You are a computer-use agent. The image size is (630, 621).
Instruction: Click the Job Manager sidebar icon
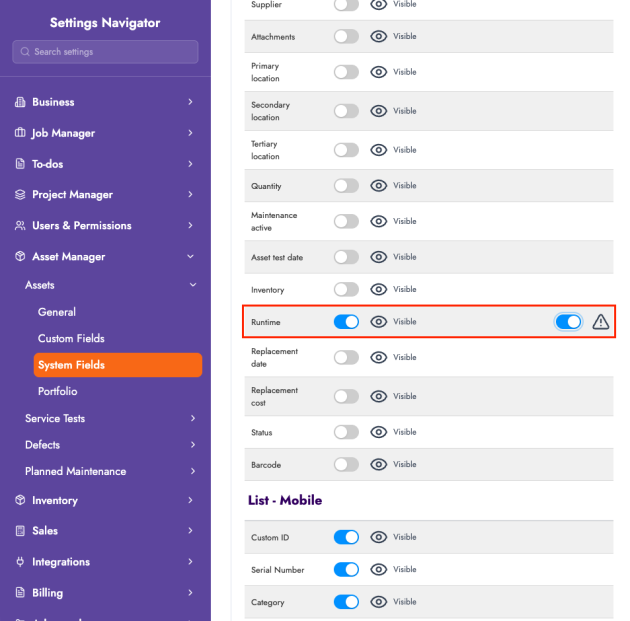(21, 133)
